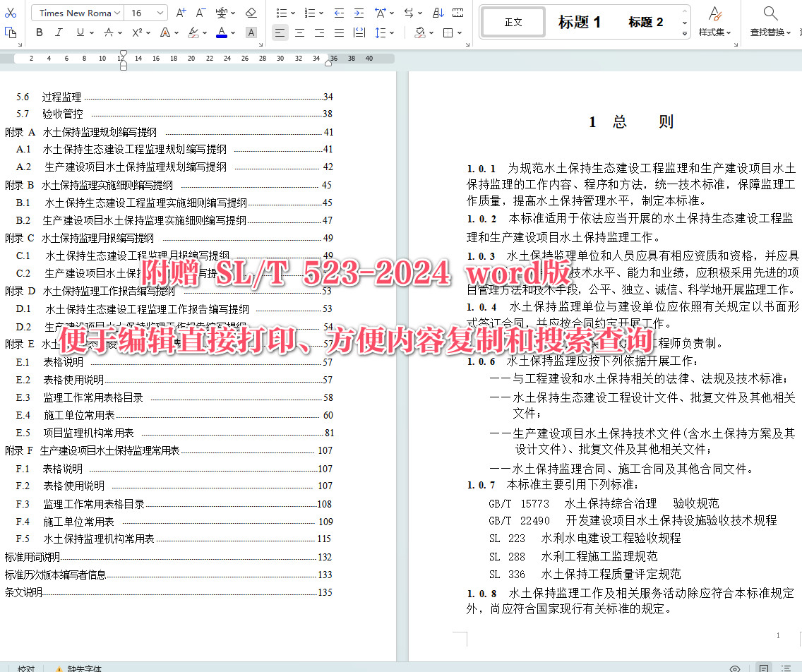Select the 标题 1 style
This screenshot has width=802, height=672.
point(579,21)
